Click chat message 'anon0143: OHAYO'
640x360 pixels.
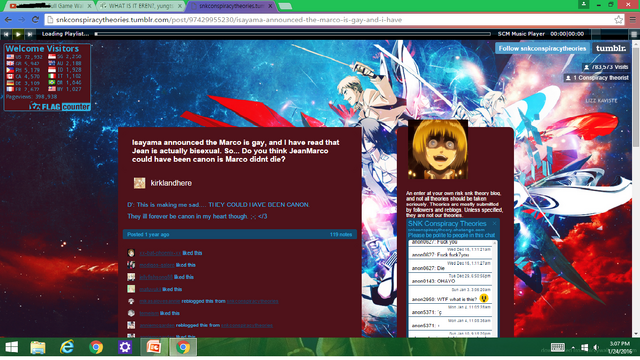433,281
